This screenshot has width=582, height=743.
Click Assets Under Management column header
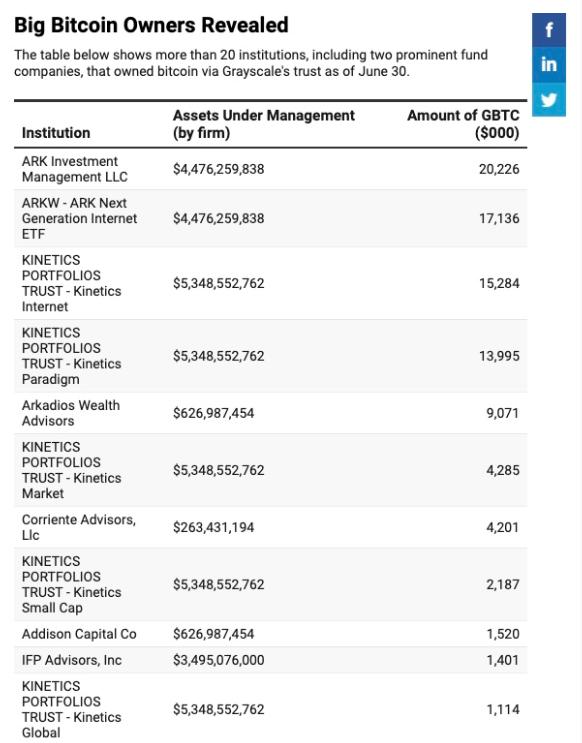[264, 124]
